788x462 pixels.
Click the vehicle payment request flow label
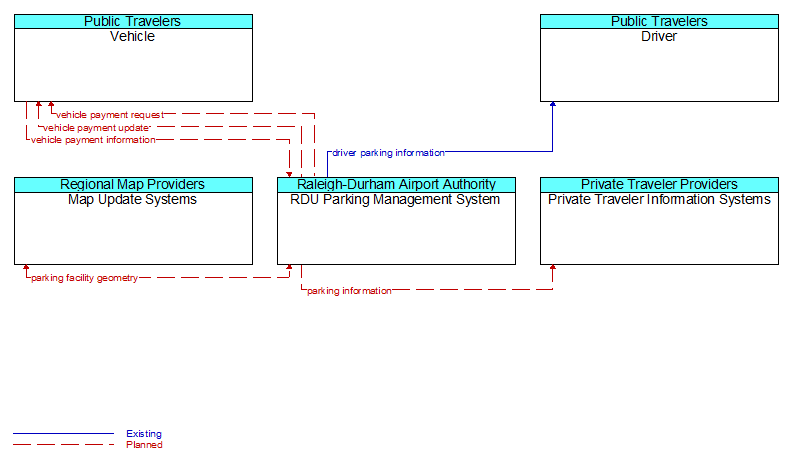click(x=110, y=115)
